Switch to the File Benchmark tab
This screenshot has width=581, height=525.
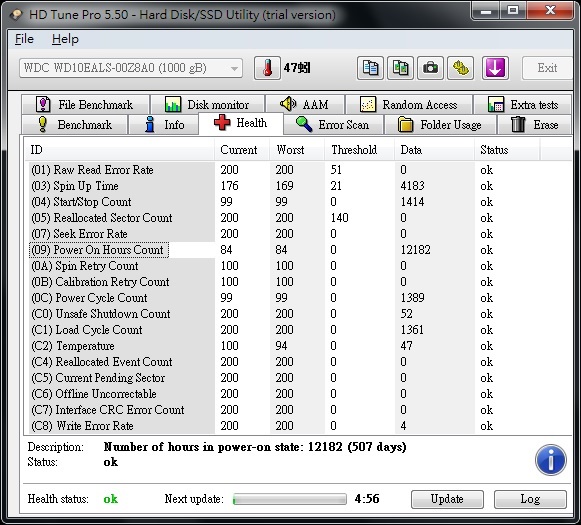(x=85, y=104)
